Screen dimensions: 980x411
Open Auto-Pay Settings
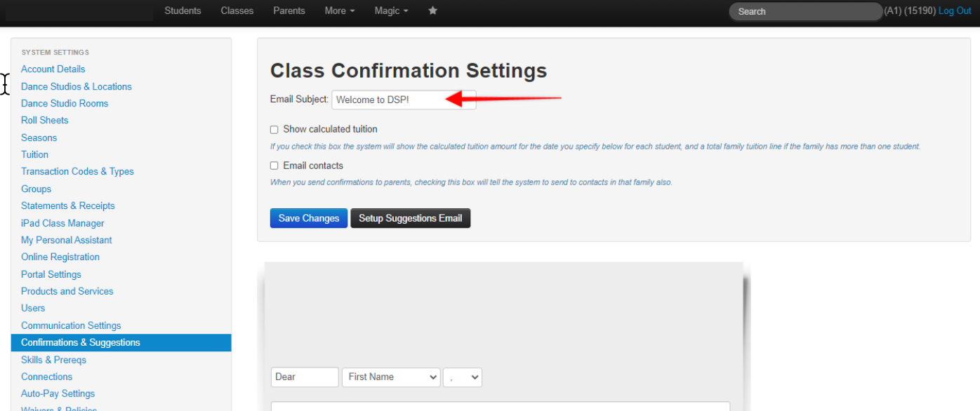tap(58, 393)
